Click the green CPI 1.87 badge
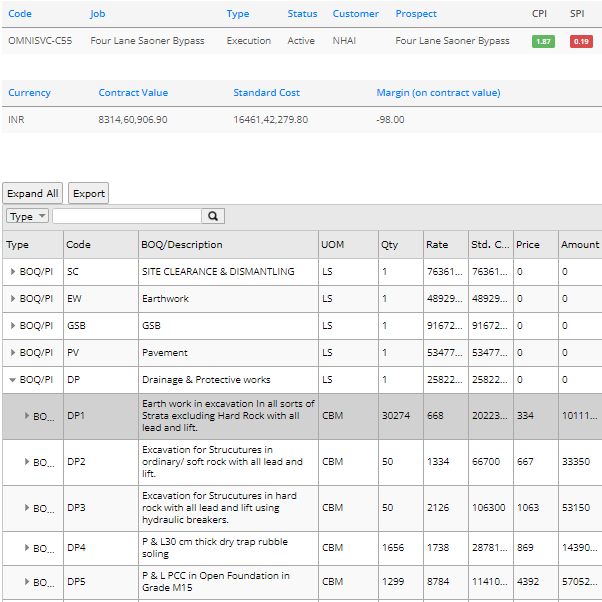 543,41
